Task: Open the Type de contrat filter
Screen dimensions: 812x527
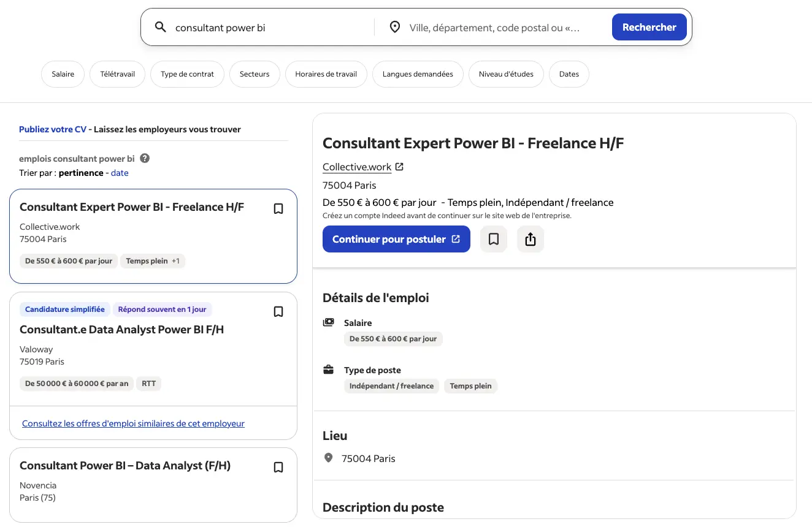Action: [x=187, y=74]
